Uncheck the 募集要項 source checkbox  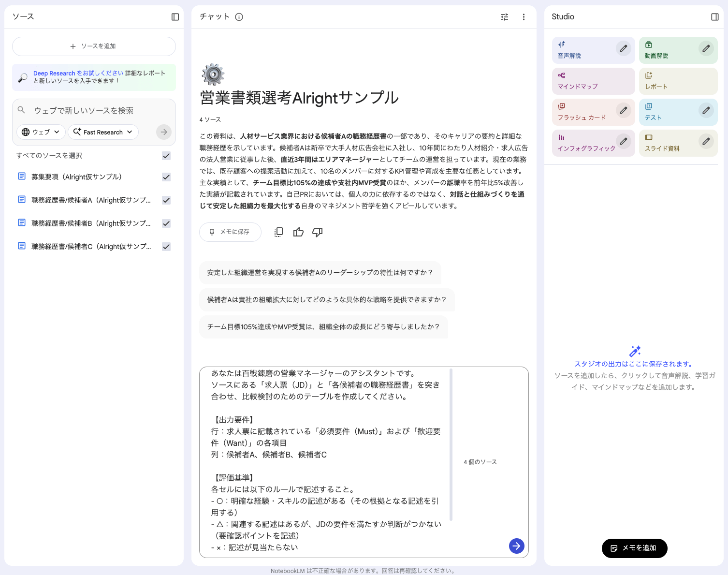tap(166, 177)
